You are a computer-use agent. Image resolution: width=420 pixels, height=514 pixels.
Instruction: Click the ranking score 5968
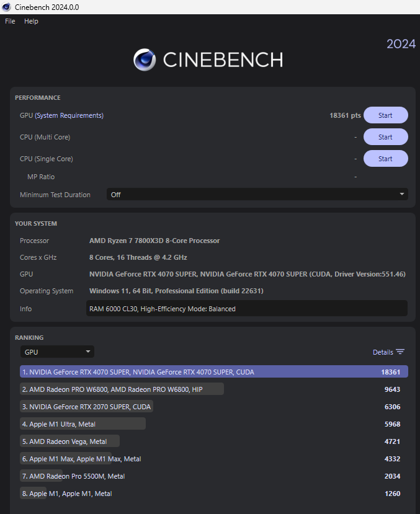pyautogui.click(x=392, y=424)
